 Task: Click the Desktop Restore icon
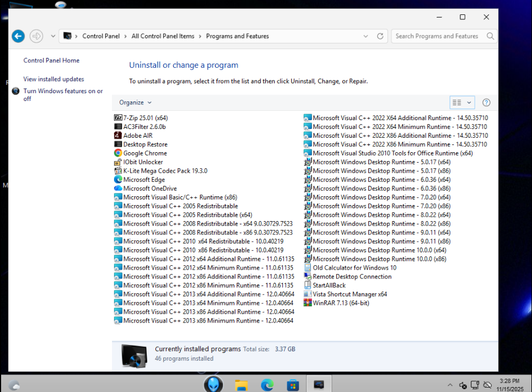point(118,144)
